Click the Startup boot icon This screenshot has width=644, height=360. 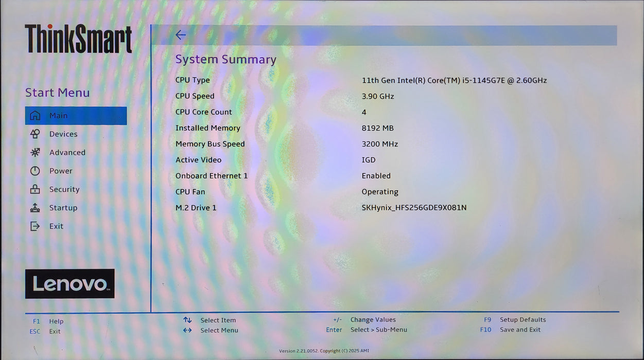(35, 208)
